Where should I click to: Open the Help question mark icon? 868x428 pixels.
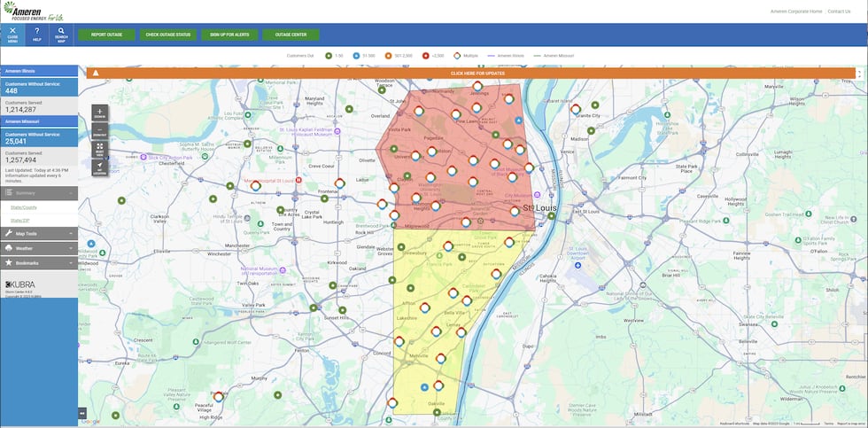coord(36,31)
